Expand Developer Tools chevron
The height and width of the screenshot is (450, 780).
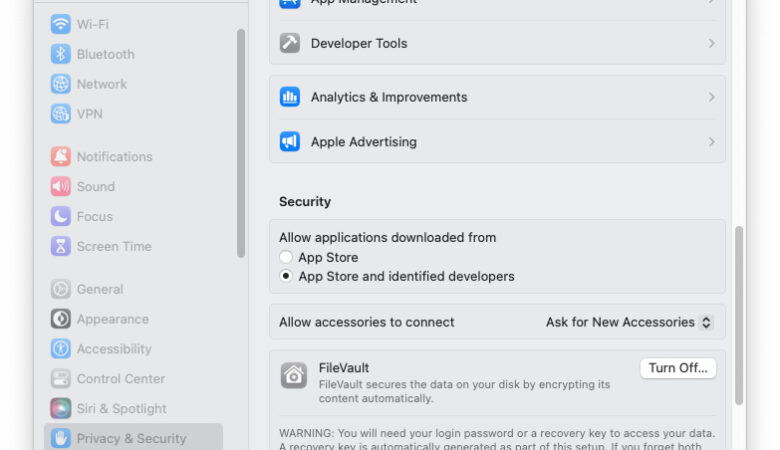pos(711,43)
